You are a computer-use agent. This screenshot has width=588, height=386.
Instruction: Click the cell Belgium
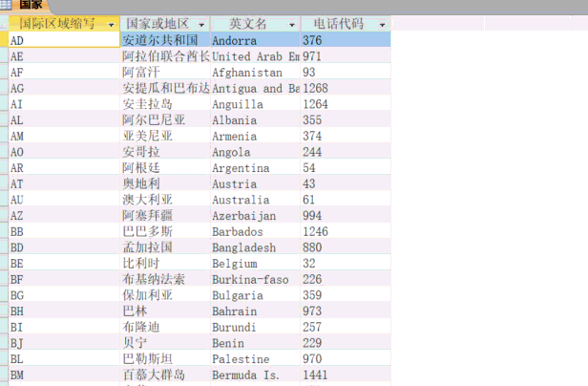[256, 263]
